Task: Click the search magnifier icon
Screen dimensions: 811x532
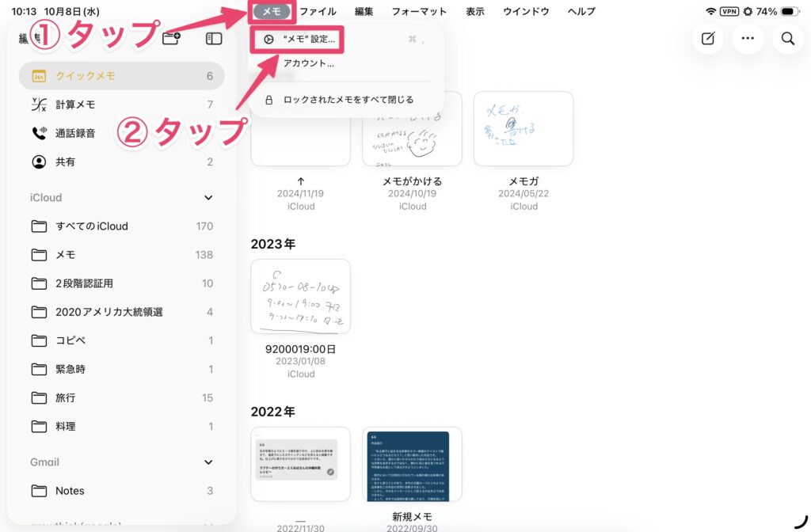Action: pos(787,39)
